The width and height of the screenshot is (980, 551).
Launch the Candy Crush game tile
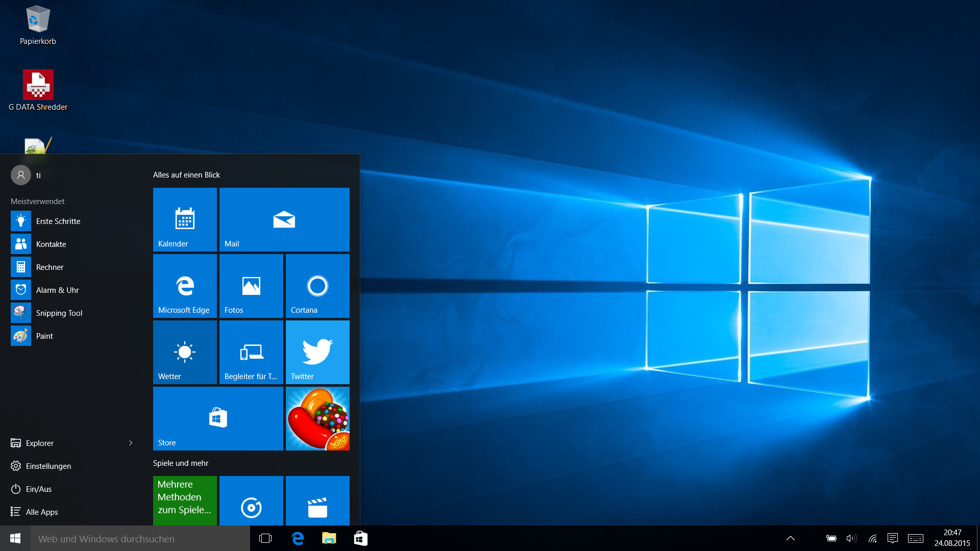coord(317,418)
